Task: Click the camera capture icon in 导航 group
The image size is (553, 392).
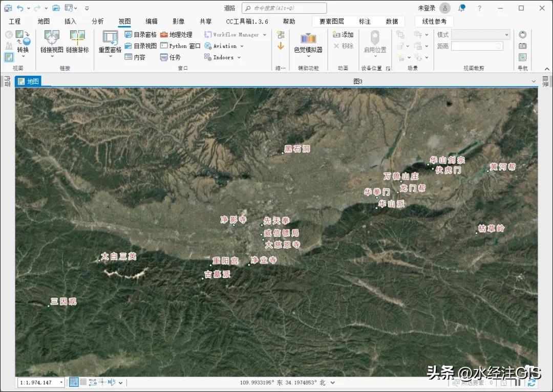Action: coord(523,46)
